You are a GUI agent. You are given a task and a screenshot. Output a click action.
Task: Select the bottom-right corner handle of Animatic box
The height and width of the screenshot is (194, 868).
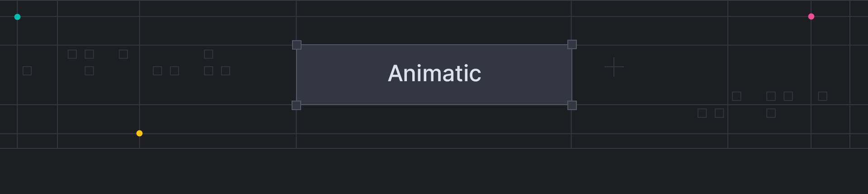click(572, 105)
